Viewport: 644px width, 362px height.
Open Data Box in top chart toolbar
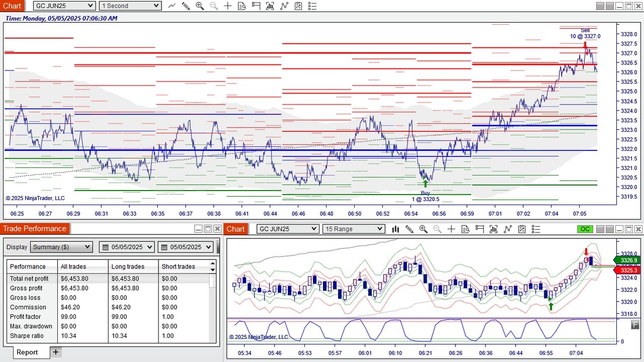click(x=242, y=6)
